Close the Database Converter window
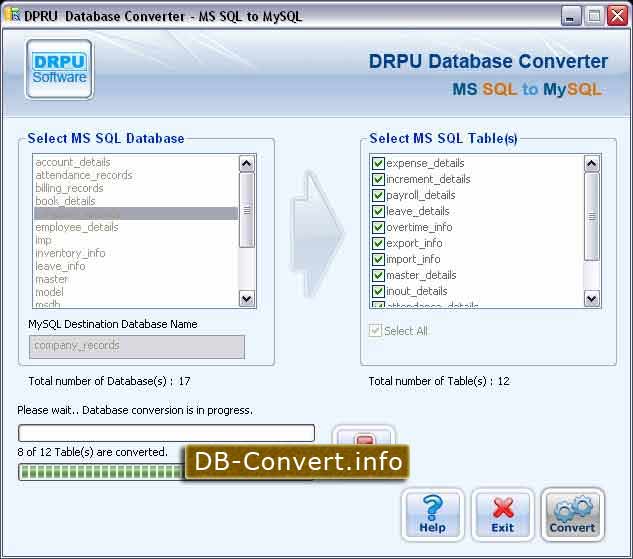The width and height of the screenshot is (633, 559). tap(618, 17)
